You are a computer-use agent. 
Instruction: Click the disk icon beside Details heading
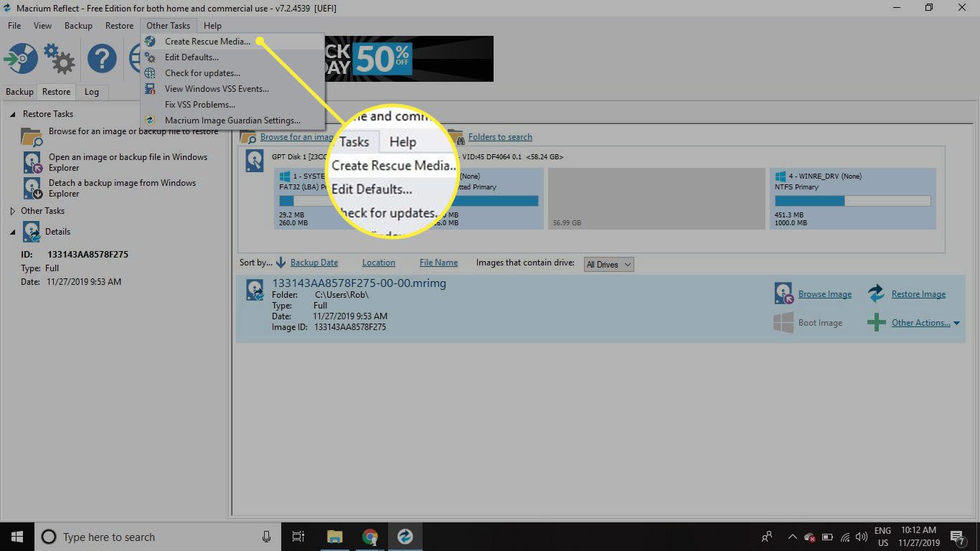coord(32,232)
